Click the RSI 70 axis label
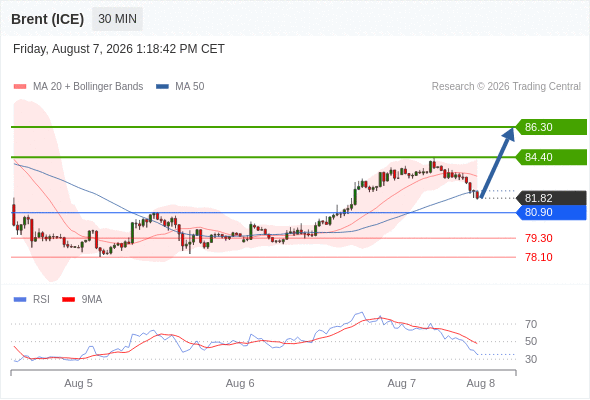The image size is (590, 400). pos(531,324)
